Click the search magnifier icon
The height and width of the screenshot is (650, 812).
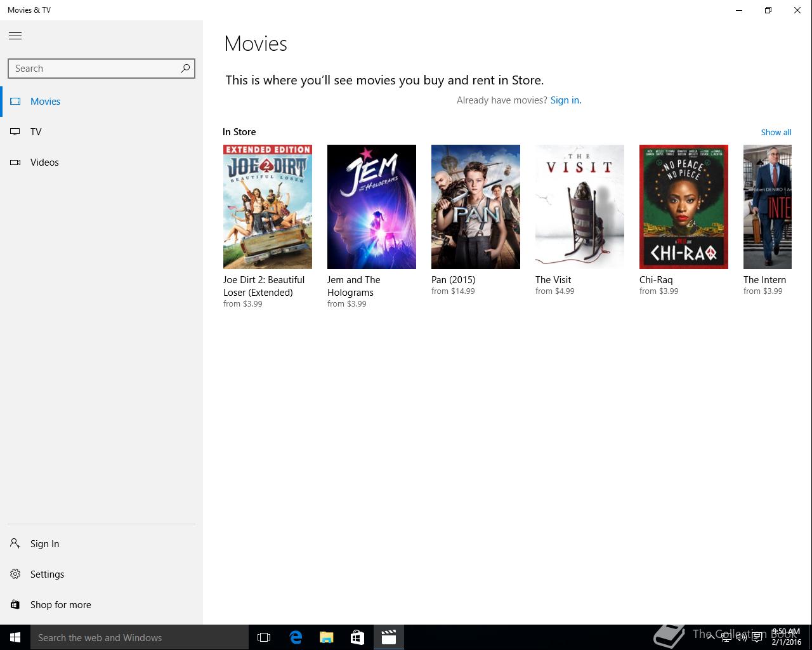(x=185, y=69)
